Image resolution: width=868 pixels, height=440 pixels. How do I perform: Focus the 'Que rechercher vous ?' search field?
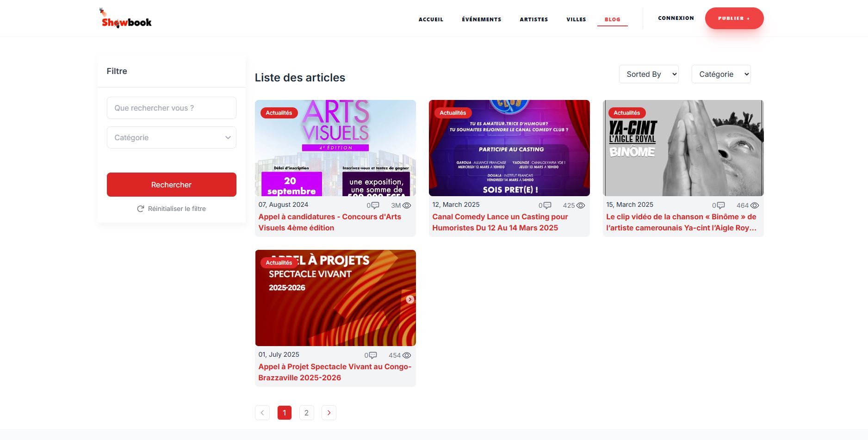[172, 108]
